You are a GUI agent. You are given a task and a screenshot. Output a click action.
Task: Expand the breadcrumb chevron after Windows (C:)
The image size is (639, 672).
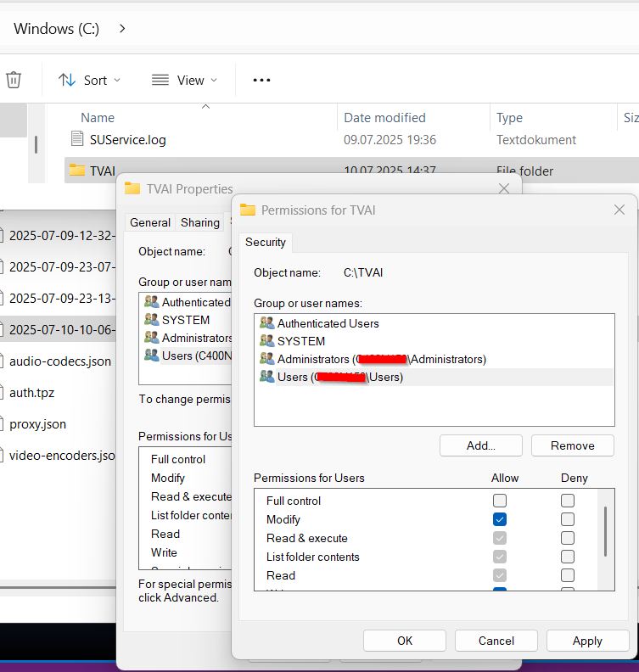(x=122, y=29)
